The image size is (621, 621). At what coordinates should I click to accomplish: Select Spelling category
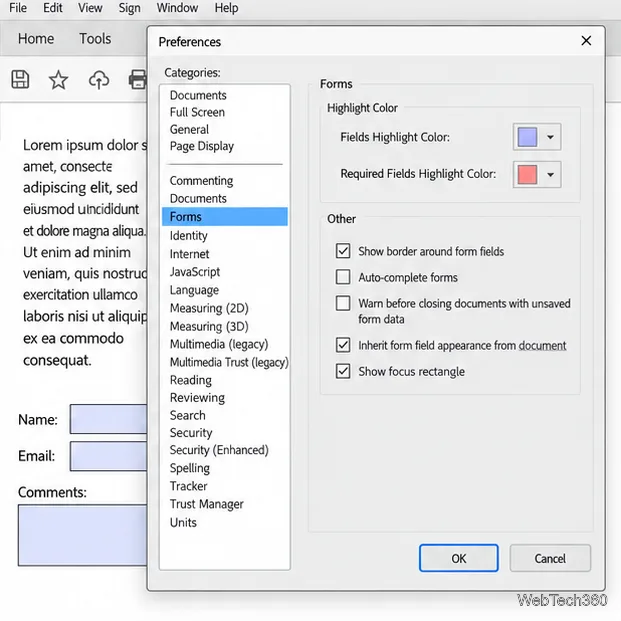pyautogui.click(x=190, y=468)
